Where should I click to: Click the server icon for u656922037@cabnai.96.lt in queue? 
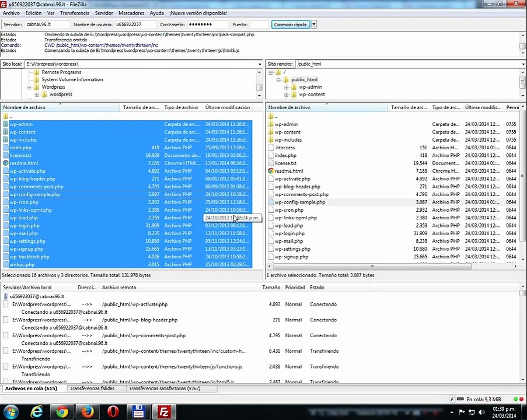coord(5,296)
